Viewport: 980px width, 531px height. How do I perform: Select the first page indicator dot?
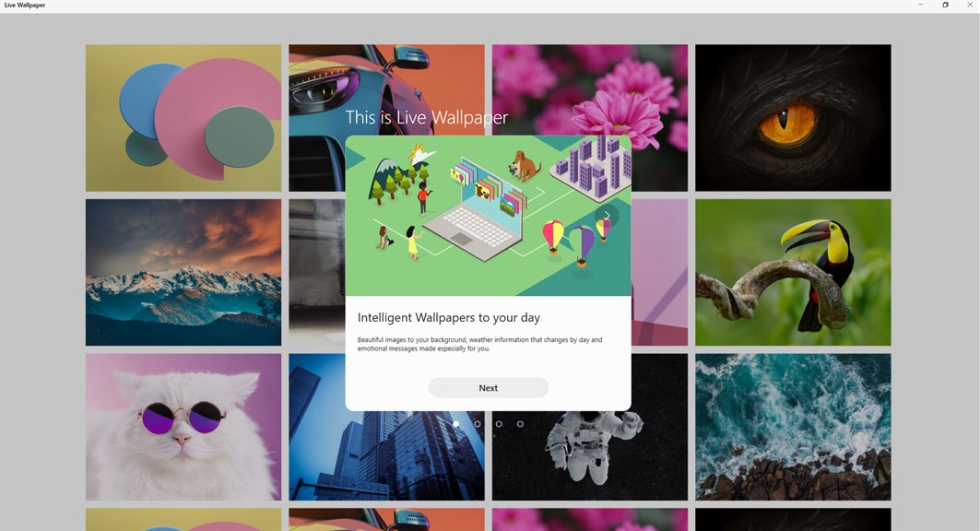click(x=456, y=424)
